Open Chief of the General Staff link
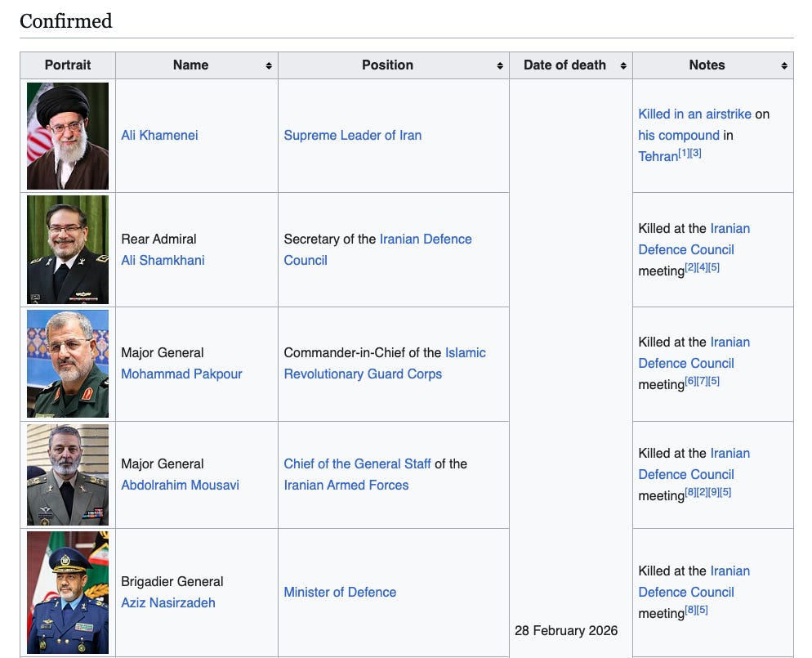 (357, 463)
